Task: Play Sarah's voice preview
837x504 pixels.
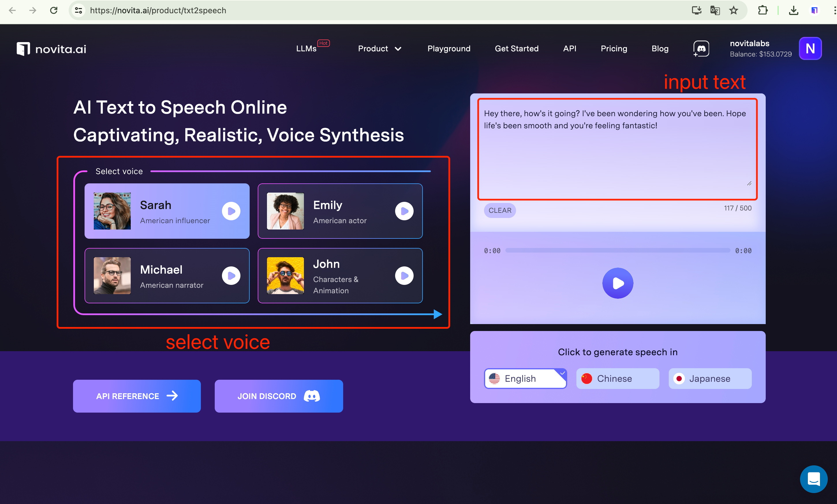Action: pos(231,211)
